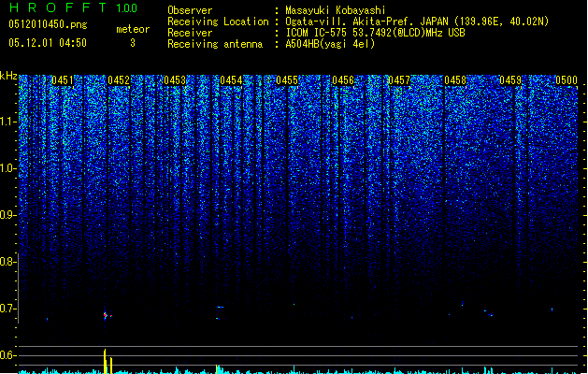The image size is (588, 374).
Task: Click the 0456 time marker
Action: pyautogui.click(x=343, y=80)
